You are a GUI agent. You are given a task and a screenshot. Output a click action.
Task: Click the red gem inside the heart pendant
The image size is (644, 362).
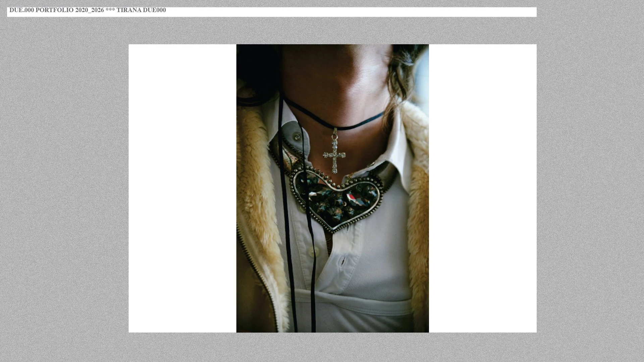point(352,197)
